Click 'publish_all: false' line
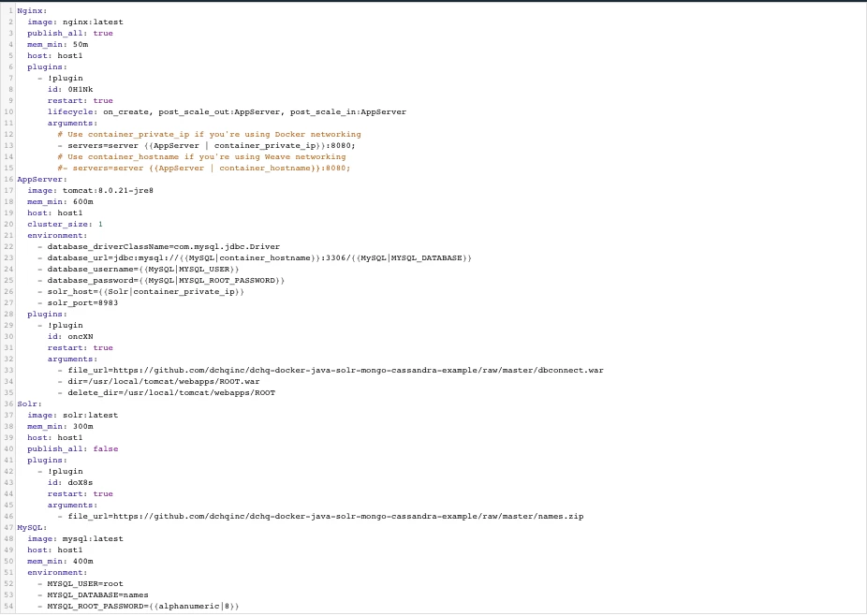 pyautogui.click(x=73, y=449)
